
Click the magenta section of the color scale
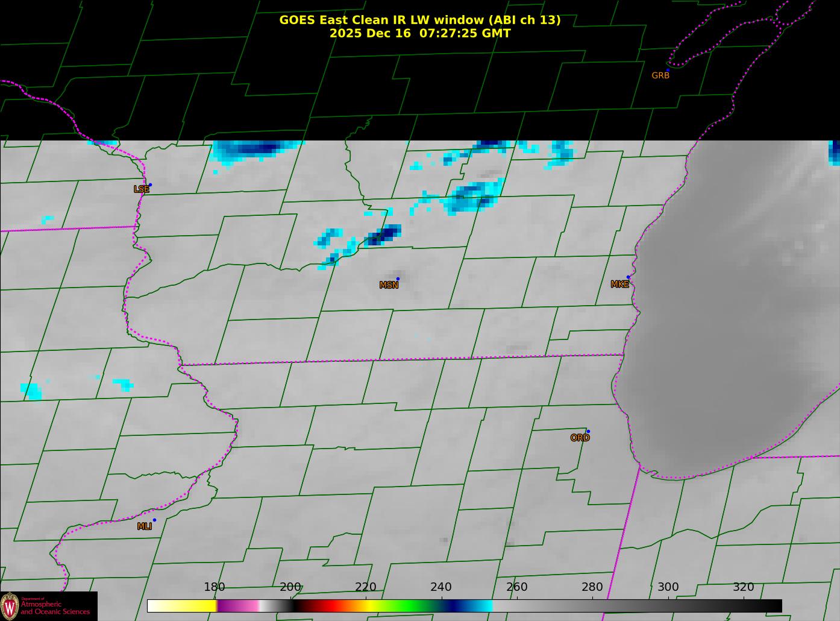238,606
